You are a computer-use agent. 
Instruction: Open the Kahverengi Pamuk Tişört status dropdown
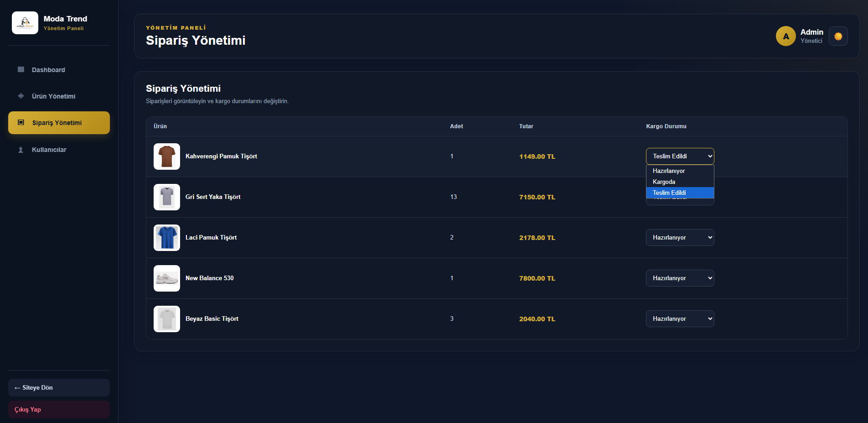click(680, 156)
